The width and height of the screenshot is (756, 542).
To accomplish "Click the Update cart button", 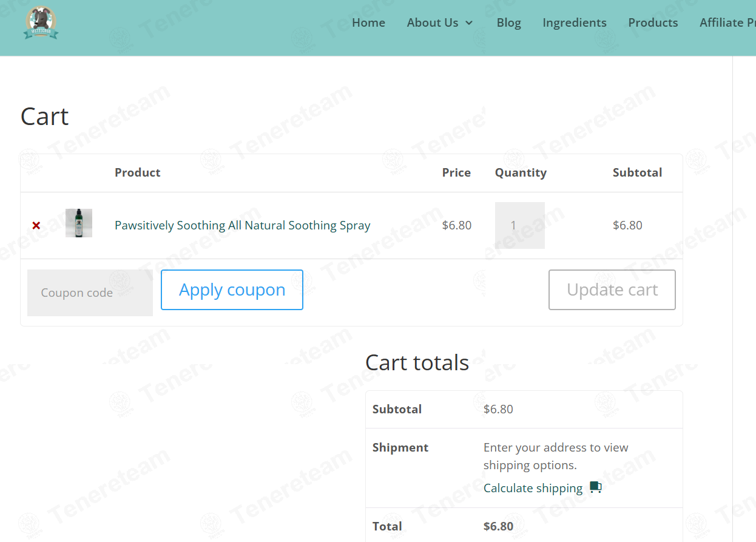I will pyautogui.click(x=612, y=290).
